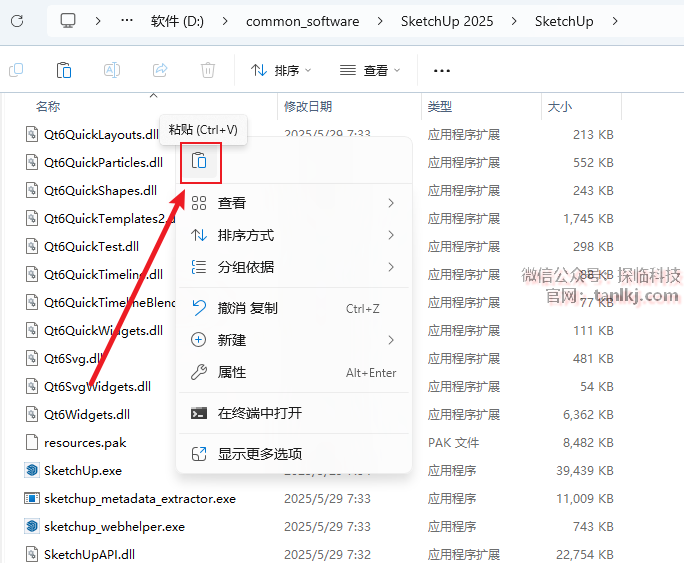Click the Qt6Widgets.dll file icon

[32, 414]
